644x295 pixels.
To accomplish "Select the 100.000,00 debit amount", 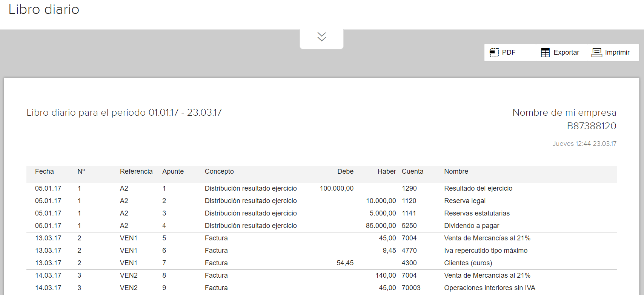I will (337, 188).
